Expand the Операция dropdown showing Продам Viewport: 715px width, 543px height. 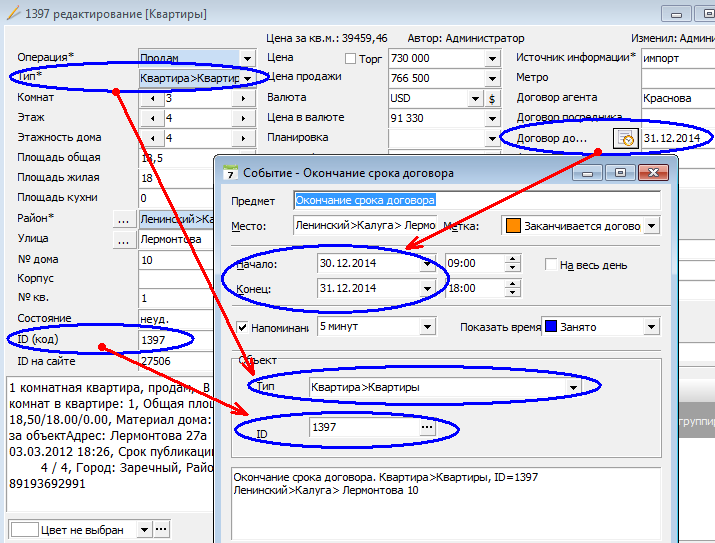point(247,59)
